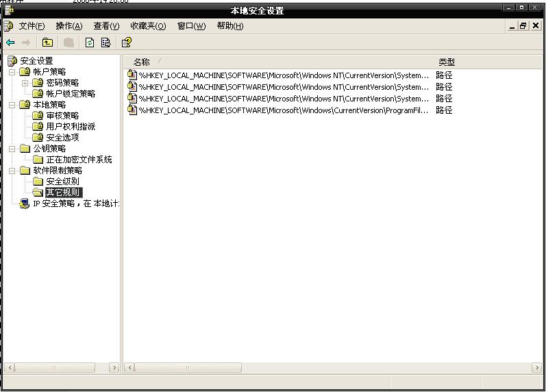Collapse the 帐户策略 tree node

[12, 72]
